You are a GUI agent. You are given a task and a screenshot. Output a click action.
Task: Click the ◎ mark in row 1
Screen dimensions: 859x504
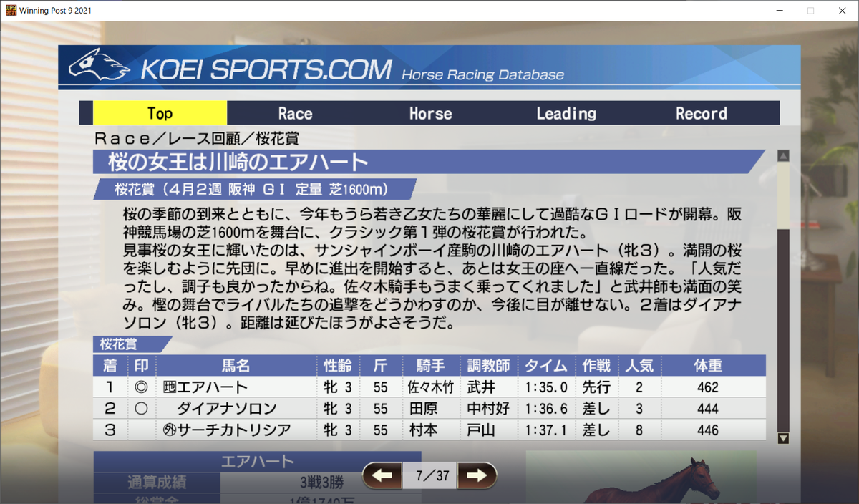pos(141,387)
